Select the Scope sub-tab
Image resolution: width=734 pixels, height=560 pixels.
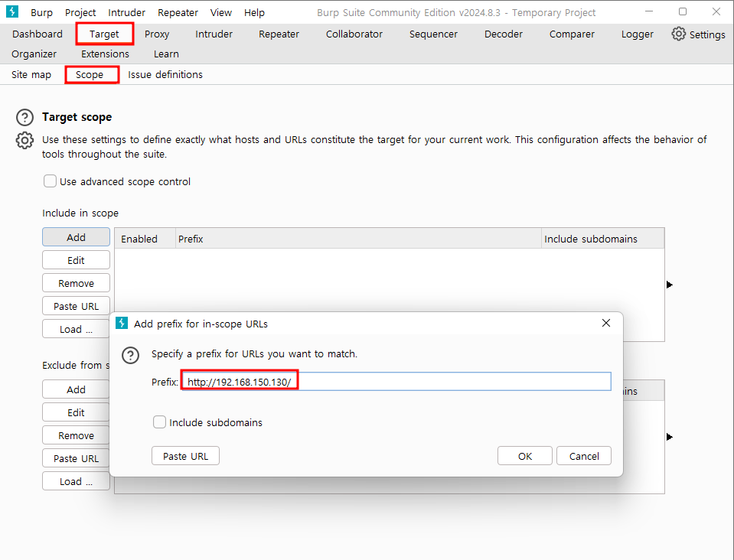coord(90,75)
